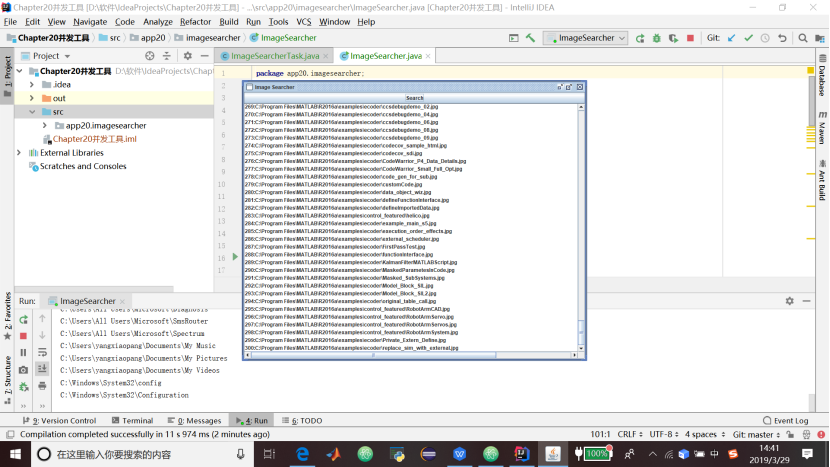The height and width of the screenshot is (467, 830).
Task: Toggle scroll to end in Run console
Action: (42, 369)
